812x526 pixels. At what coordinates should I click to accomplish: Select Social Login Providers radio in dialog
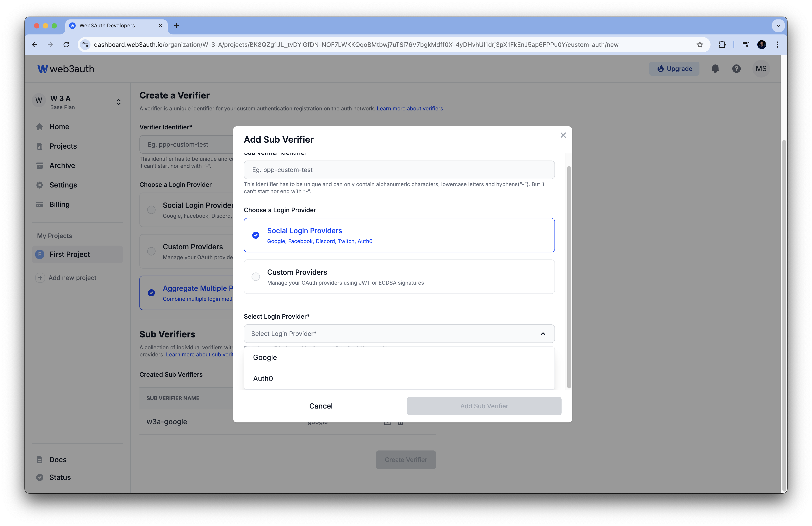[x=256, y=235]
